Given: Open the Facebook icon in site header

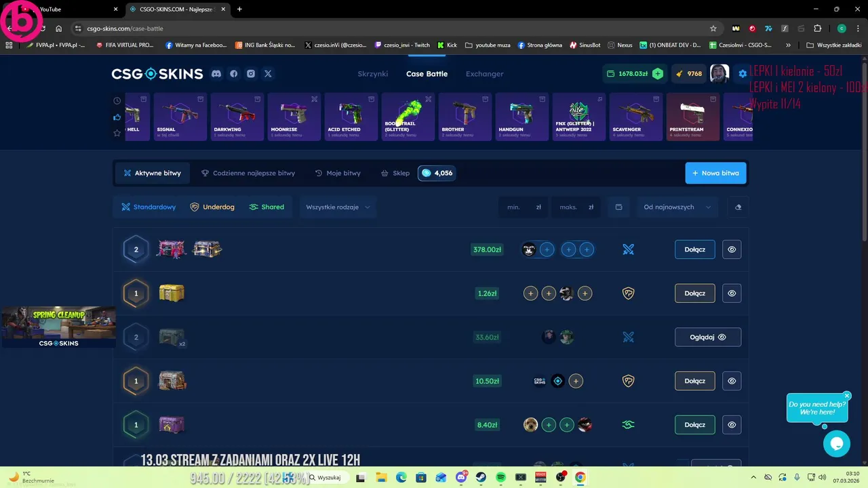Looking at the screenshot, I should click(234, 74).
